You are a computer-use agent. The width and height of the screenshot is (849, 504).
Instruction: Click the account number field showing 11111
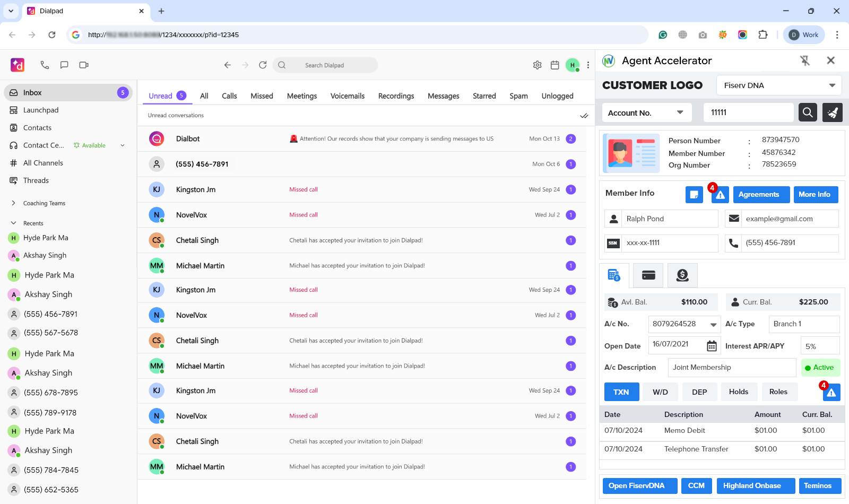point(749,112)
